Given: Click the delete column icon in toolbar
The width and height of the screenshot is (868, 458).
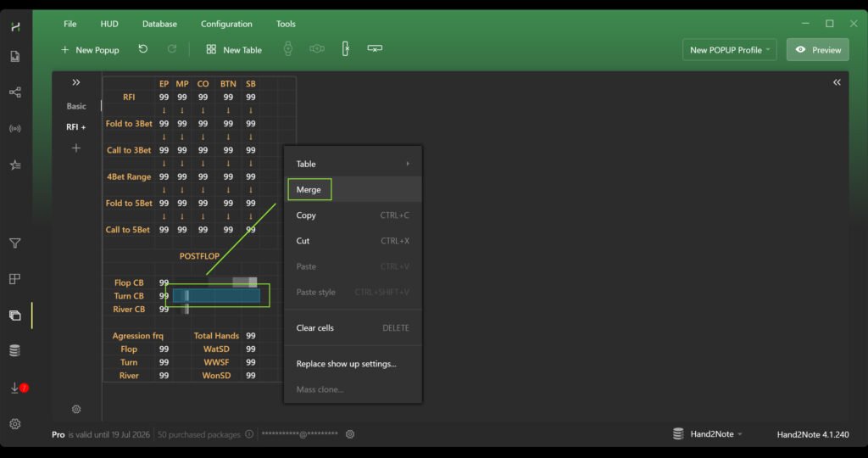Looking at the screenshot, I should (345, 49).
